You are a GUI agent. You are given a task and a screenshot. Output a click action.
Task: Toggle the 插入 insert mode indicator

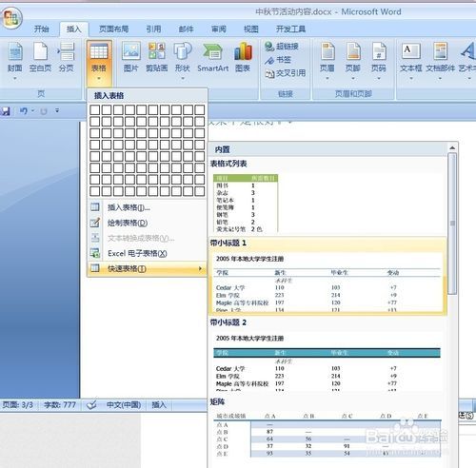[x=159, y=405]
